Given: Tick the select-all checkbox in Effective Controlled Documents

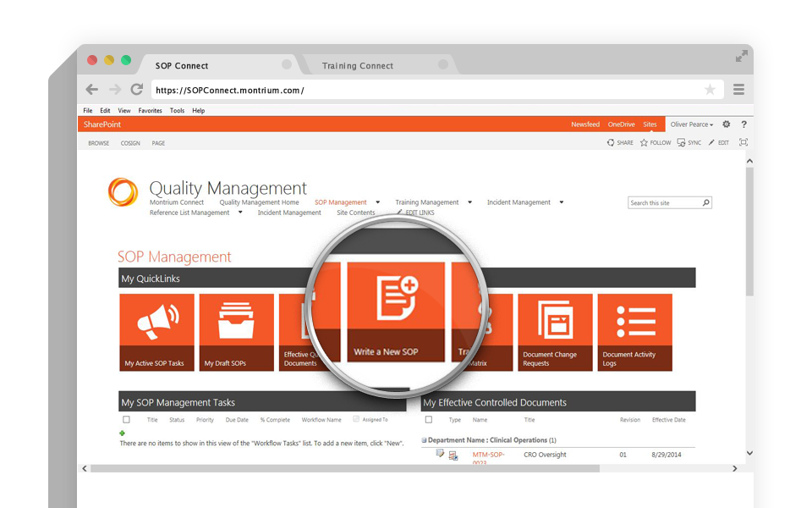Looking at the screenshot, I should (x=428, y=420).
